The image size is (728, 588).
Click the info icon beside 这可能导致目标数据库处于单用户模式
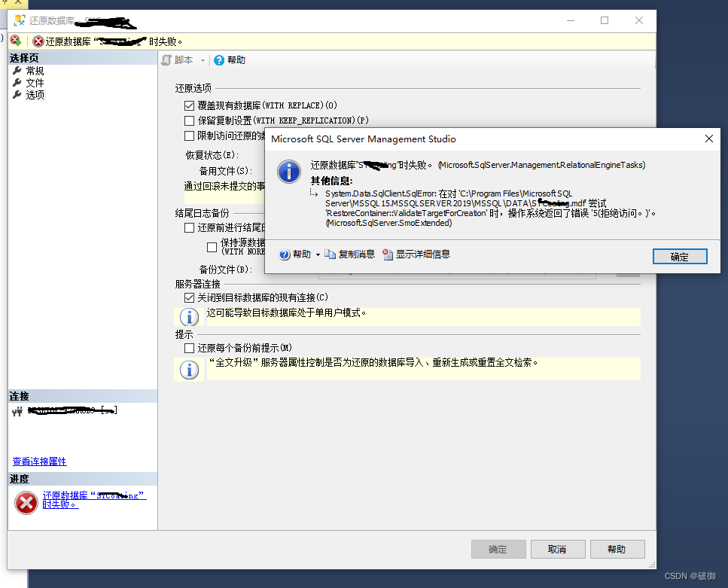(189, 317)
